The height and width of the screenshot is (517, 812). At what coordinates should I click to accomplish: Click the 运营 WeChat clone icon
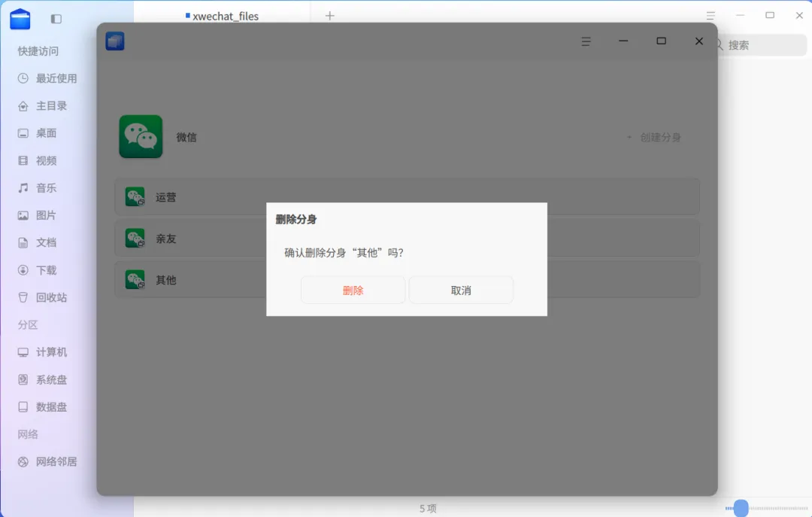[x=135, y=196]
